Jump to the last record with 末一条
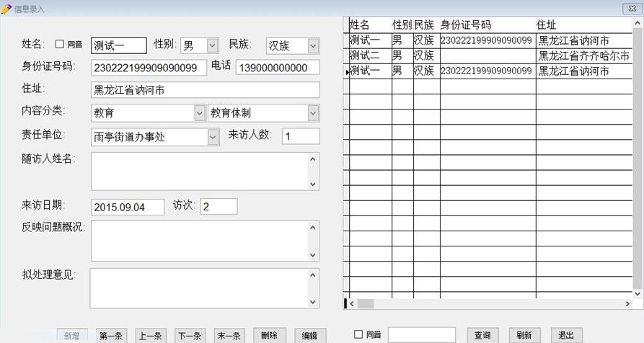 tap(229, 336)
